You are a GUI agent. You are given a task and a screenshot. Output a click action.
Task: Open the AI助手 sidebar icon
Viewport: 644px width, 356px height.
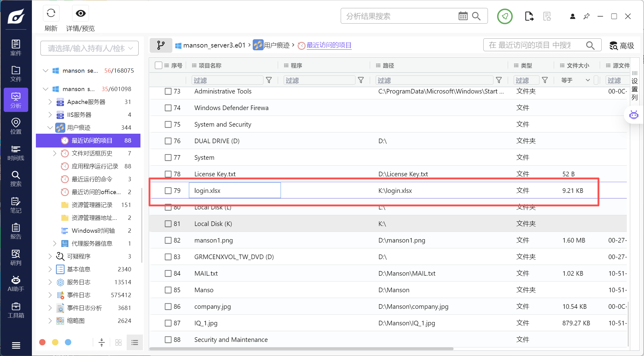click(x=16, y=284)
